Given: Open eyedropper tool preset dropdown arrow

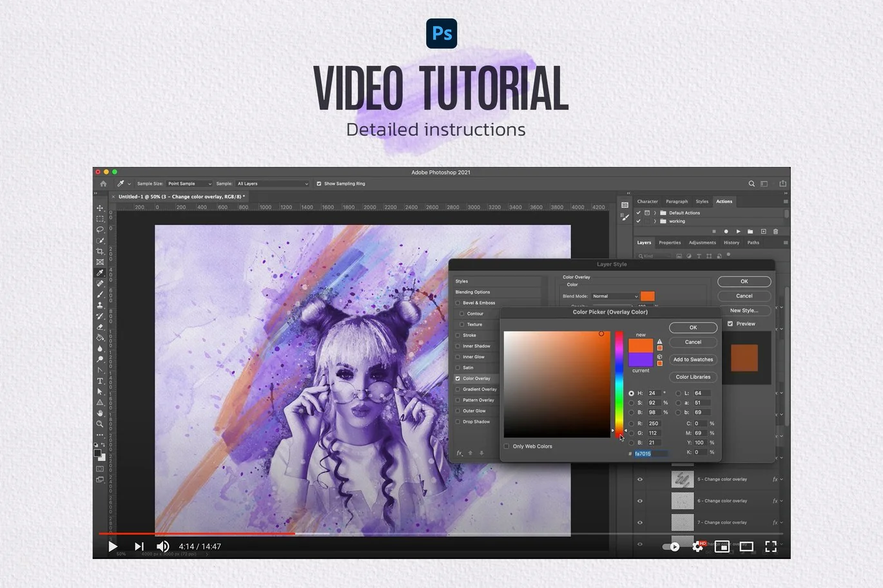Looking at the screenshot, I should [x=130, y=184].
